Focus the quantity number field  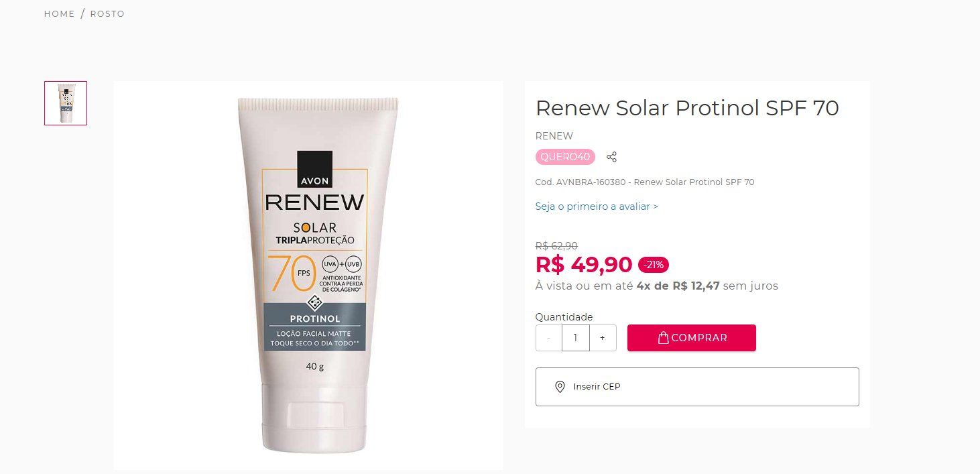point(576,338)
